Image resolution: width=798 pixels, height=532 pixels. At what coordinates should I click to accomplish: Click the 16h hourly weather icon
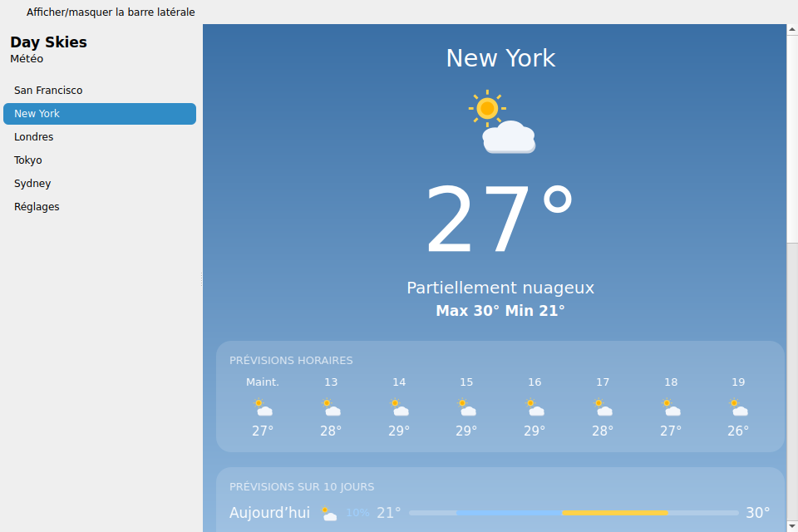tap(534, 407)
